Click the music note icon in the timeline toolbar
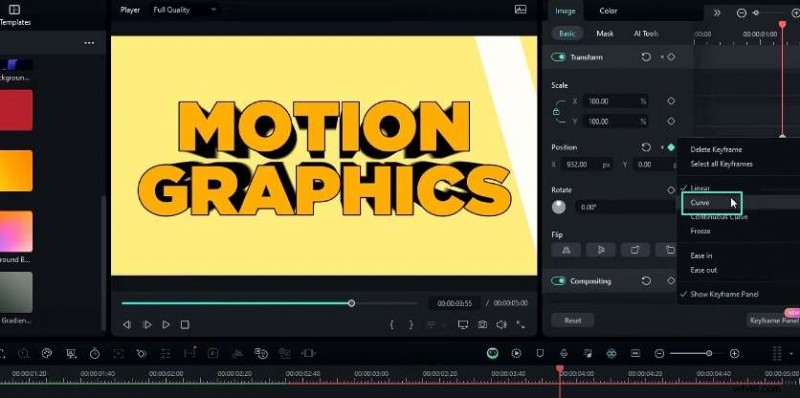 pyautogui.click(x=588, y=353)
